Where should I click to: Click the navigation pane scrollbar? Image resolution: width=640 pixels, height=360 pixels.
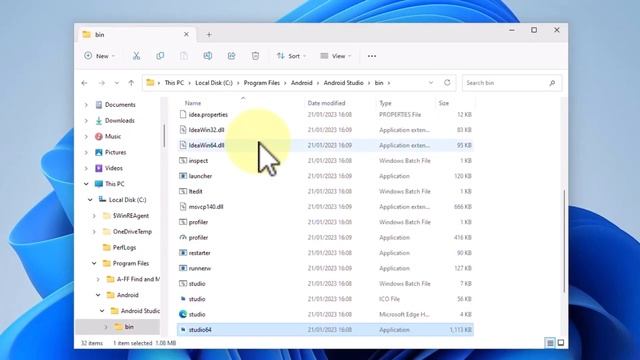click(x=164, y=136)
